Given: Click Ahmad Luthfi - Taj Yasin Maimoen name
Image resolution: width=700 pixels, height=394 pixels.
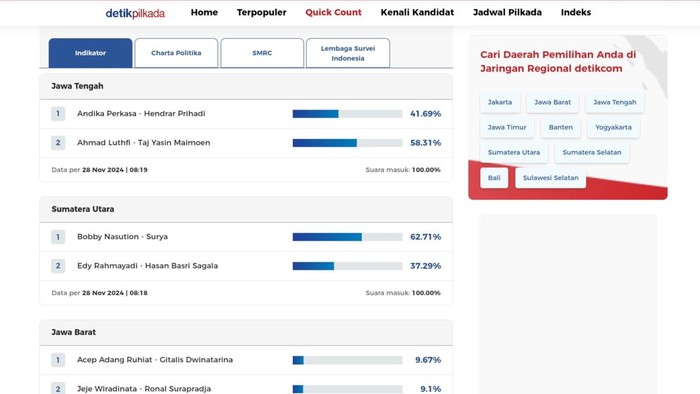Looking at the screenshot, I should click(x=143, y=143).
